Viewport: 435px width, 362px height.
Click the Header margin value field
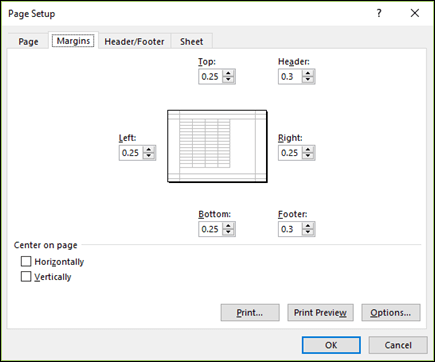pyautogui.click(x=290, y=77)
